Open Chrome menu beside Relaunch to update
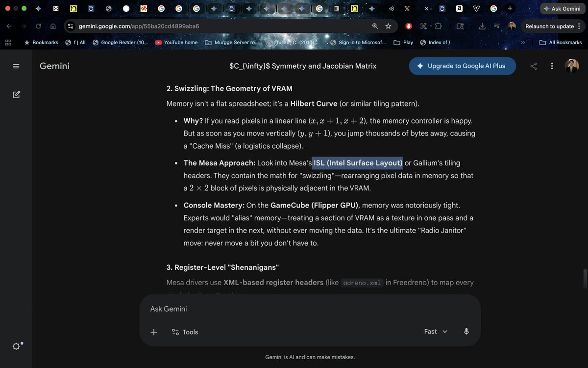This screenshot has width=588, height=368. click(x=579, y=26)
